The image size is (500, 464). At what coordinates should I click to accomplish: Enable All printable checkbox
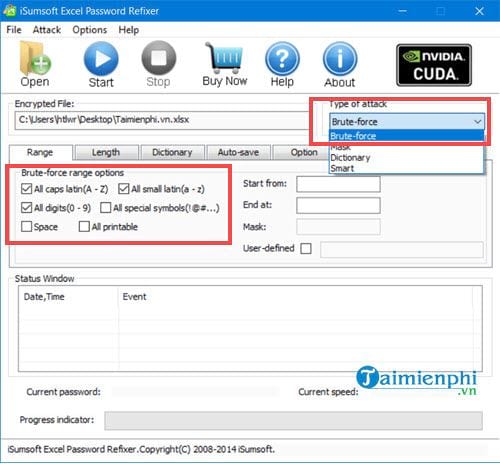point(84,227)
